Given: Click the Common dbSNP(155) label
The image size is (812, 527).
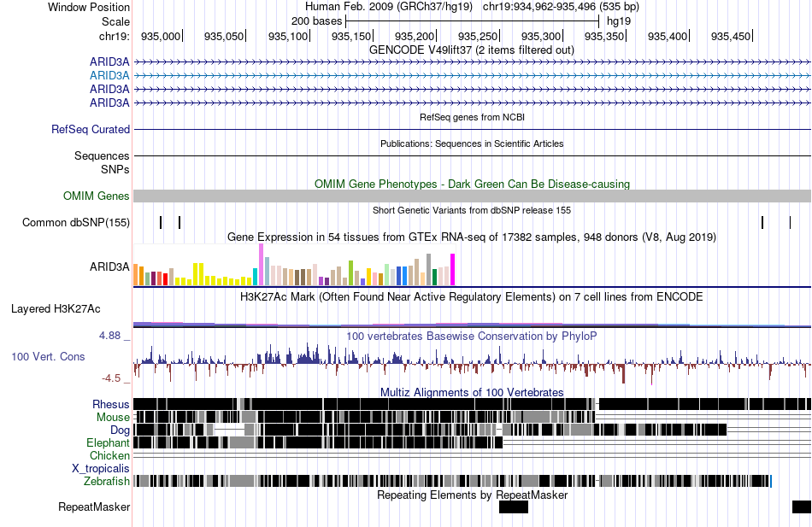Looking at the screenshot, I should [x=76, y=223].
